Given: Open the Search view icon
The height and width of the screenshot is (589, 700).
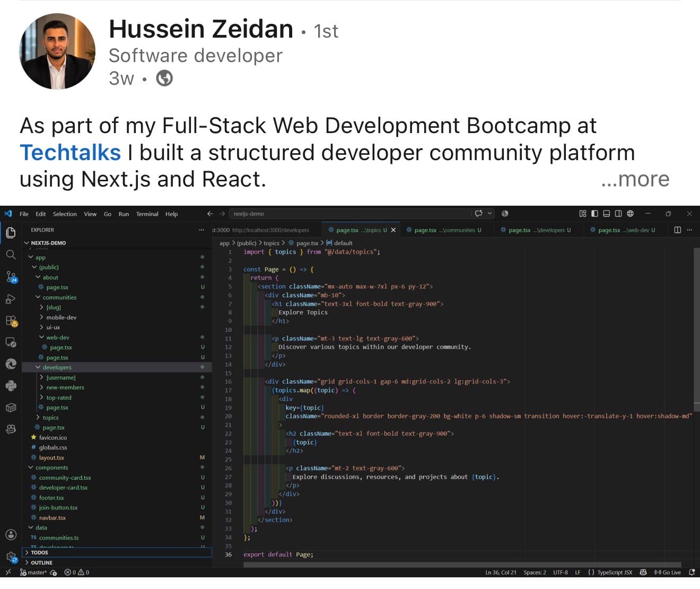Looking at the screenshot, I should tap(11, 254).
